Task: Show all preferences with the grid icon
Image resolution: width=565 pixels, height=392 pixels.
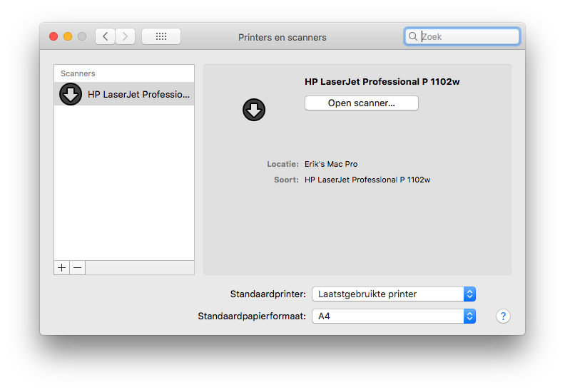Action: pos(161,36)
